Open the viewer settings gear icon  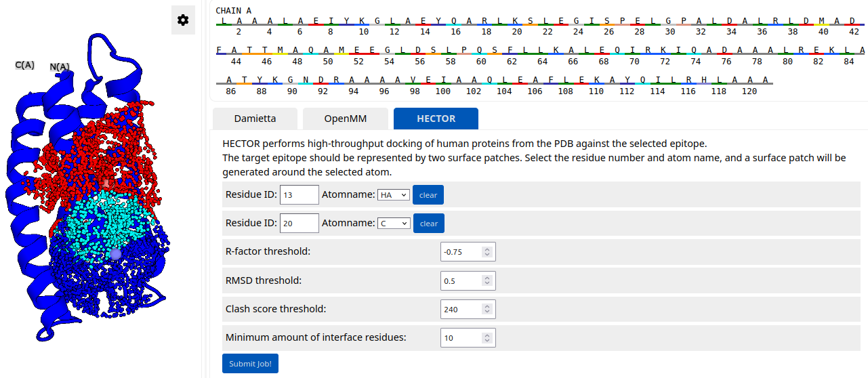pos(183,20)
